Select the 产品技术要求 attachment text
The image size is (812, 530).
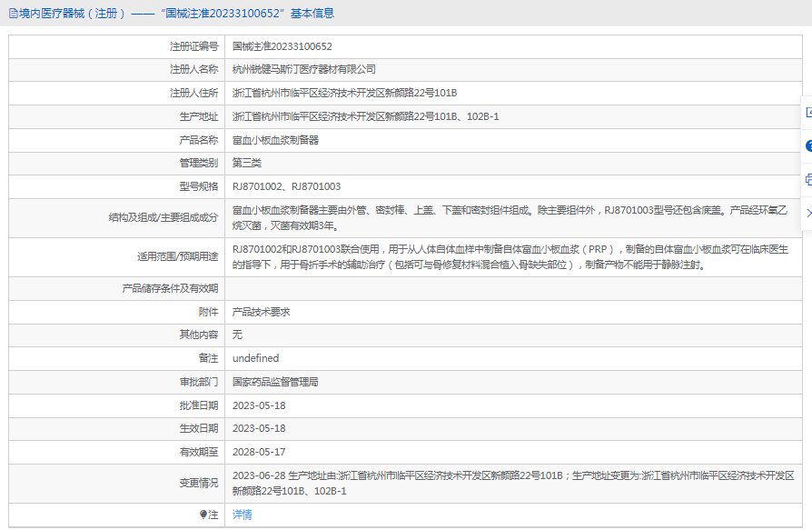point(261,312)
